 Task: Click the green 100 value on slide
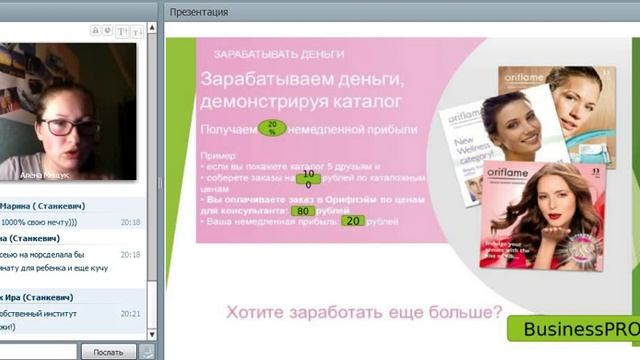click(x=308, y=179)
